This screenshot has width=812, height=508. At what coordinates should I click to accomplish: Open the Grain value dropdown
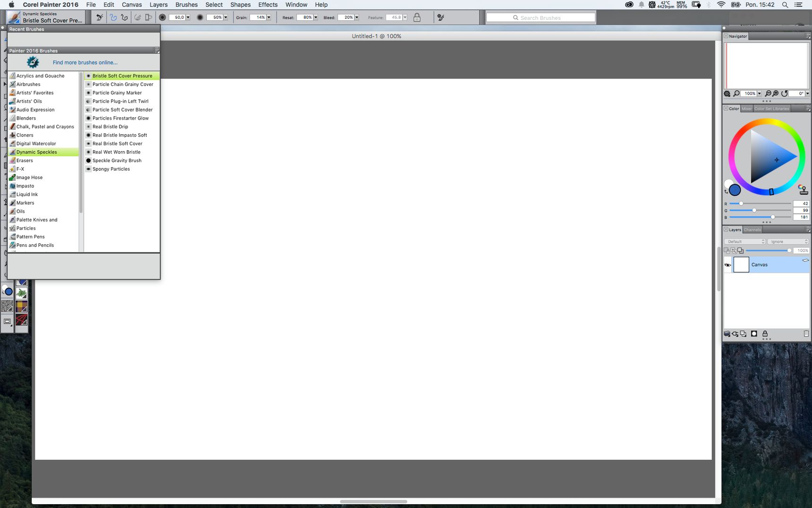tap(269, 17)
